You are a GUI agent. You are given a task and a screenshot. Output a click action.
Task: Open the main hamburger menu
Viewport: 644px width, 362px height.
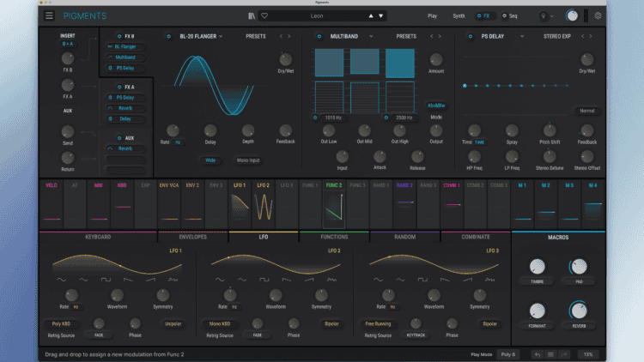pyautogui.click(x=49, y=15)
